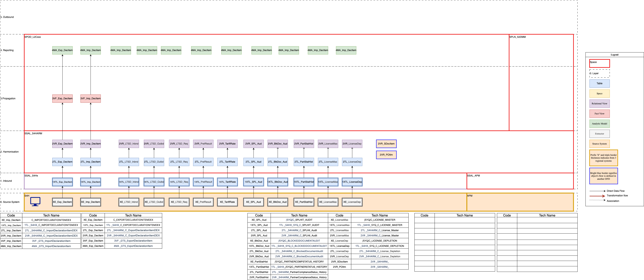Click the 2TL_PrefResult table node
The width and height of the screenshot is (644, 280).
pos(203,162)
